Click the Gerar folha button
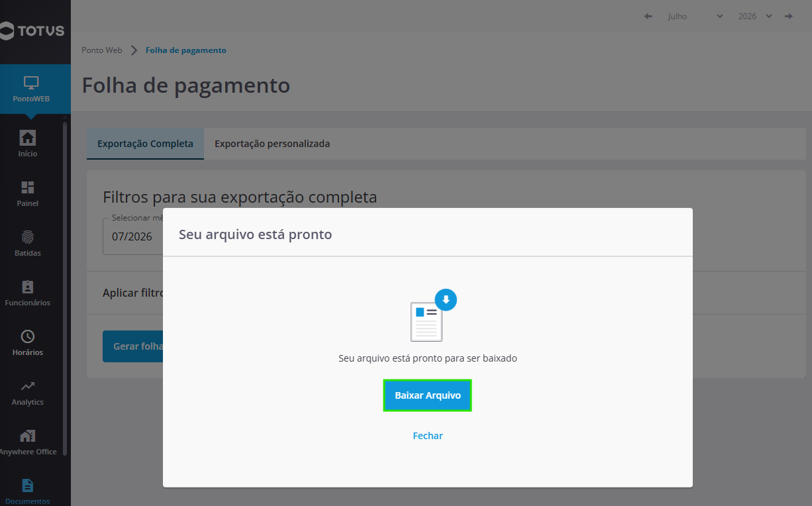812x506 pixels. [132, 346]
